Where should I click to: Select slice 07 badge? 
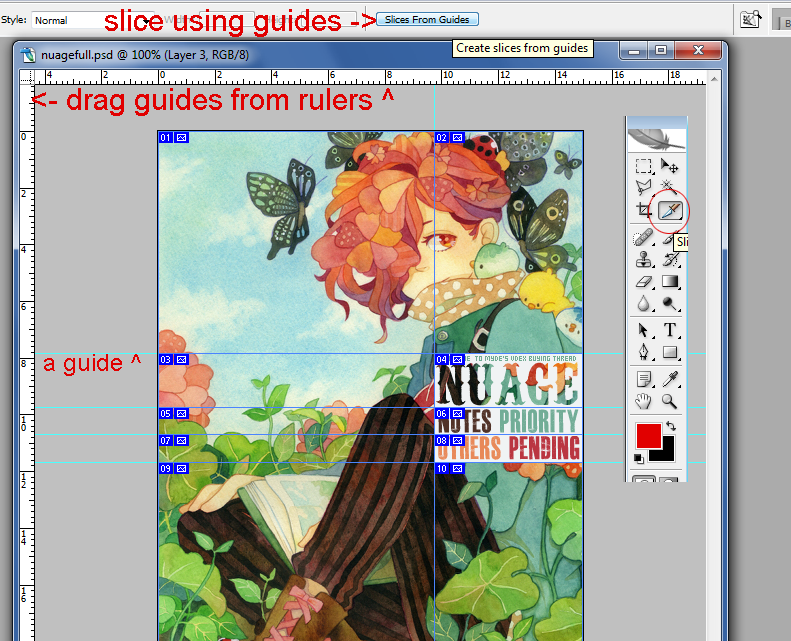coord(174,440)
